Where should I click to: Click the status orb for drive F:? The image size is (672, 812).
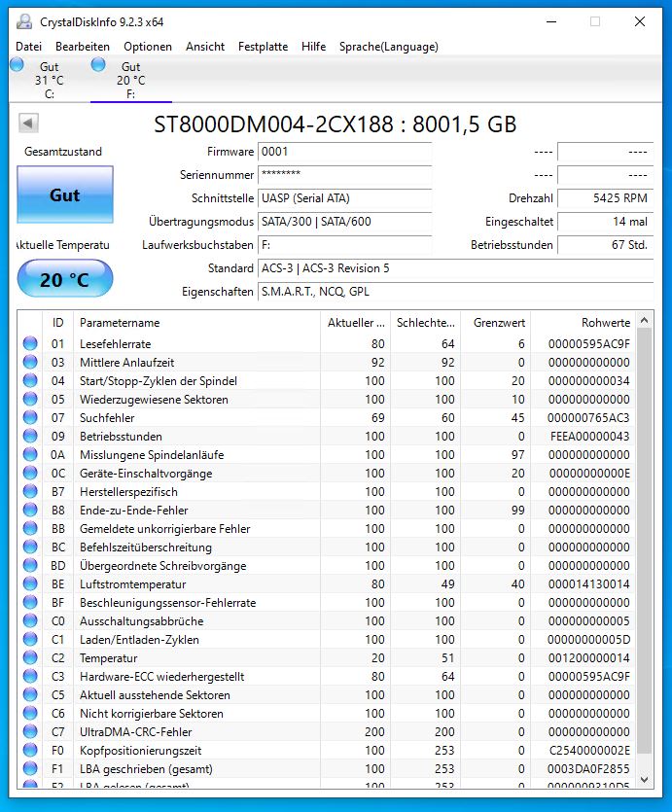pyautogui.click(x=98, y=65)
